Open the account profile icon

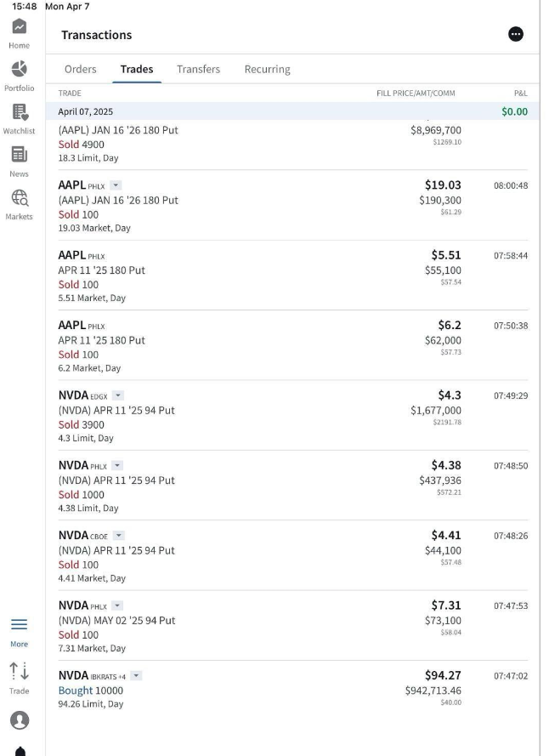tap(19, 719)
